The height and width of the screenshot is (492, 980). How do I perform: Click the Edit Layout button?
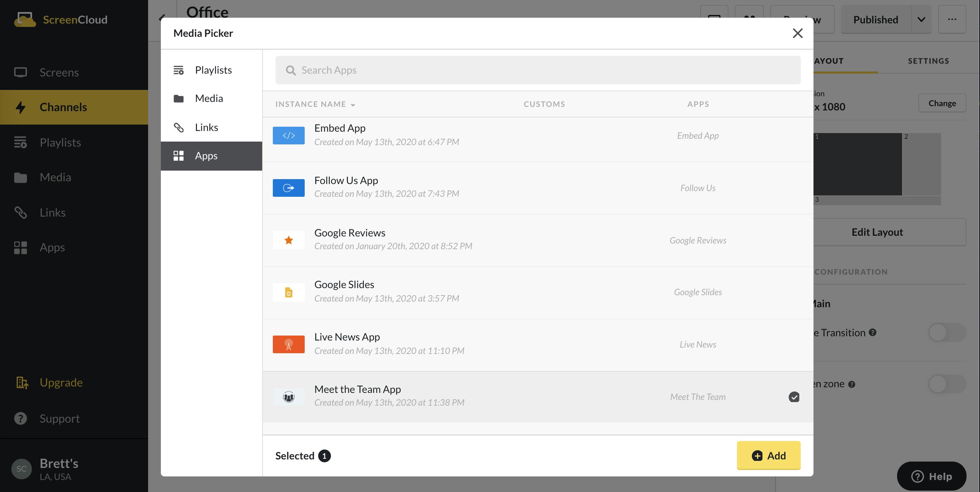[889, 232]
